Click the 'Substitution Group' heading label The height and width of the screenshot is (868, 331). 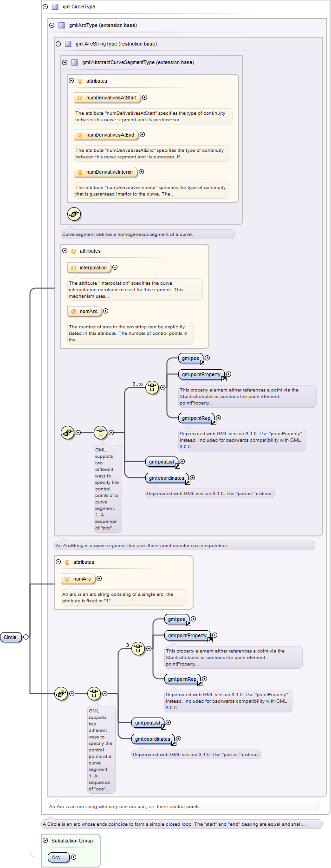[x=72, y=841]
